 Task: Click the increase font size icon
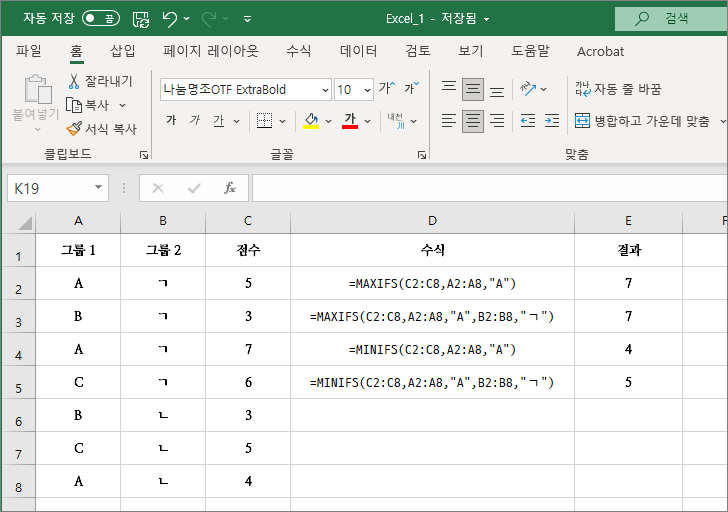(x=387, y=88)
